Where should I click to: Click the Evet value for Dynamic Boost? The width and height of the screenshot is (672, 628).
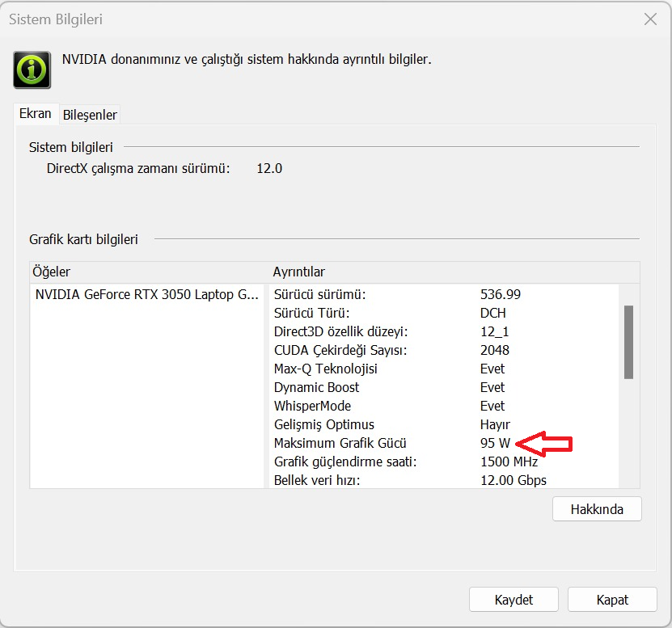point(492,387)
